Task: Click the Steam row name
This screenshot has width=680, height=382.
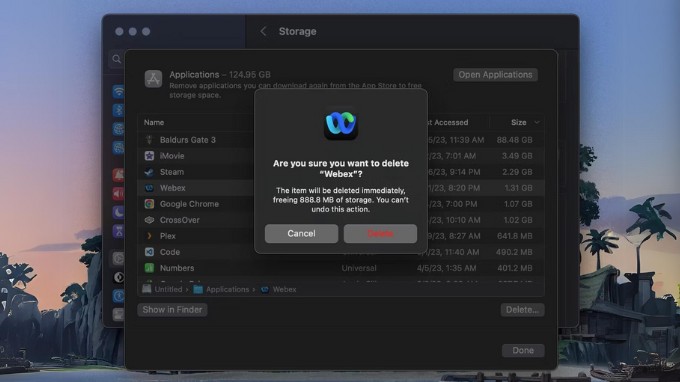Action: pyautogui.click(x=172, y=172)
